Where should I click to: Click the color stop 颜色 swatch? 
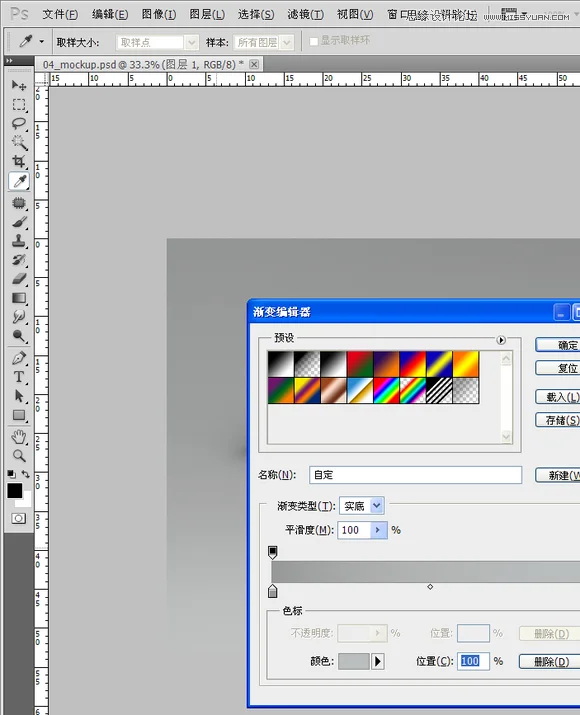tap(353, 661)
